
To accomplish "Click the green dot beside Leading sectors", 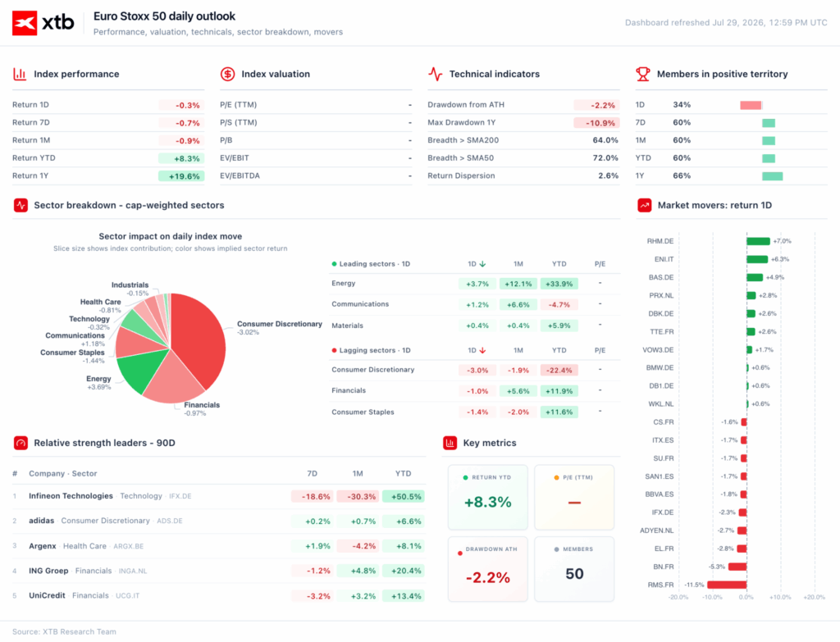I will (335, 264).
